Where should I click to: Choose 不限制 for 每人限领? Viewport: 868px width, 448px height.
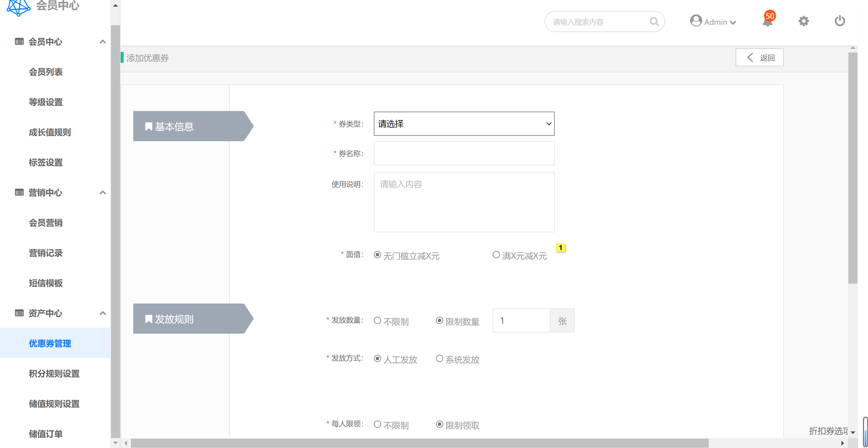click(x=377, y=424)
